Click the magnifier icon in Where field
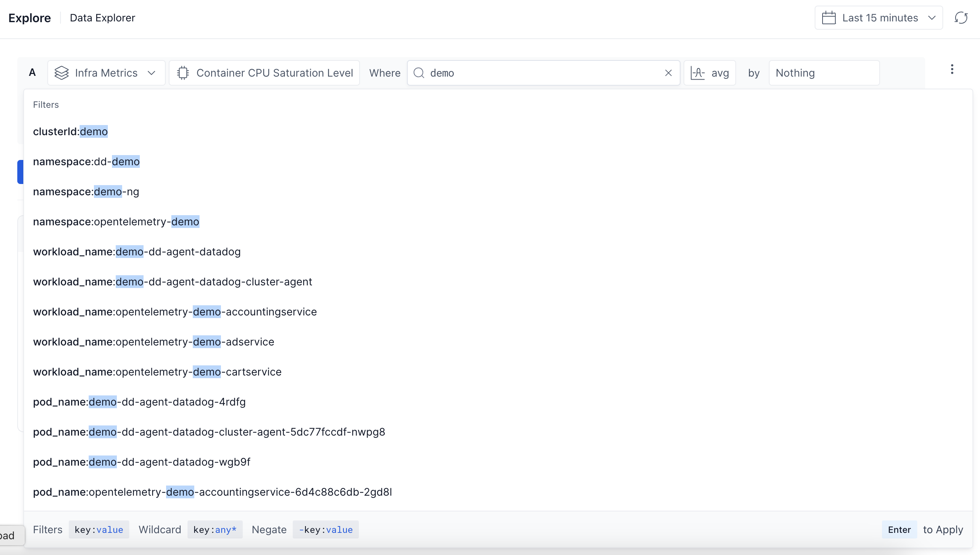This screenshot has height=555, width=980. (419, 73)
